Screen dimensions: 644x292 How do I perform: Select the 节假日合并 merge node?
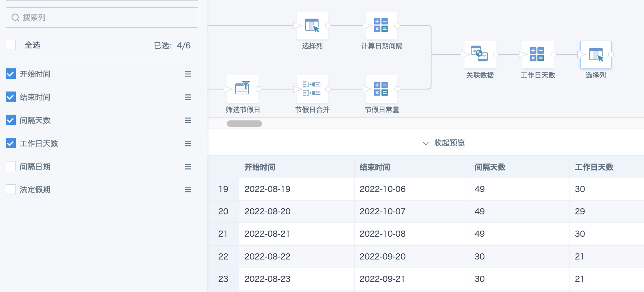pos(312,89)
